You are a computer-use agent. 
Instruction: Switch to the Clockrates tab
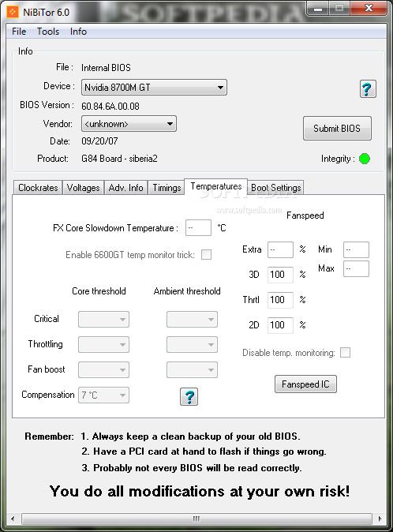[x=38, y=188]
